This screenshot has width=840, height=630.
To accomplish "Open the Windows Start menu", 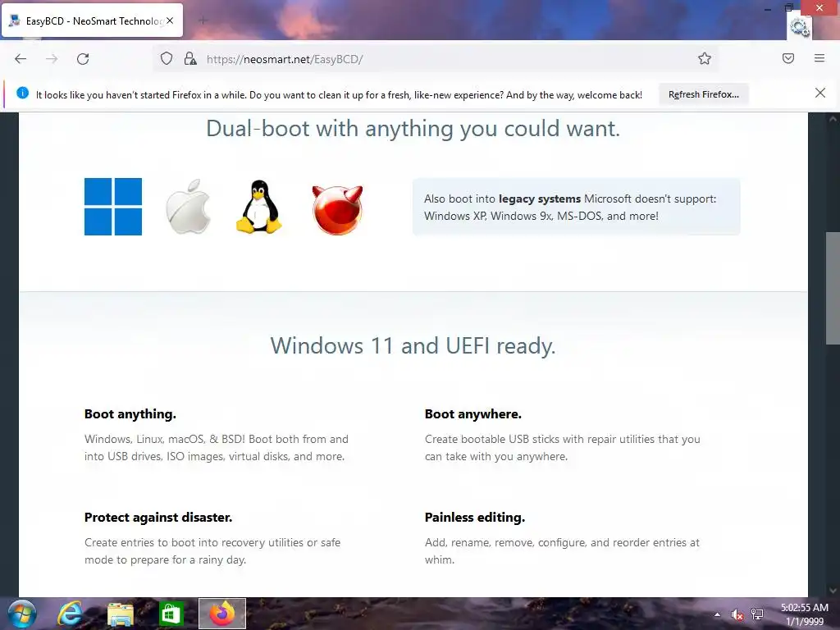I will pos(22,614).
